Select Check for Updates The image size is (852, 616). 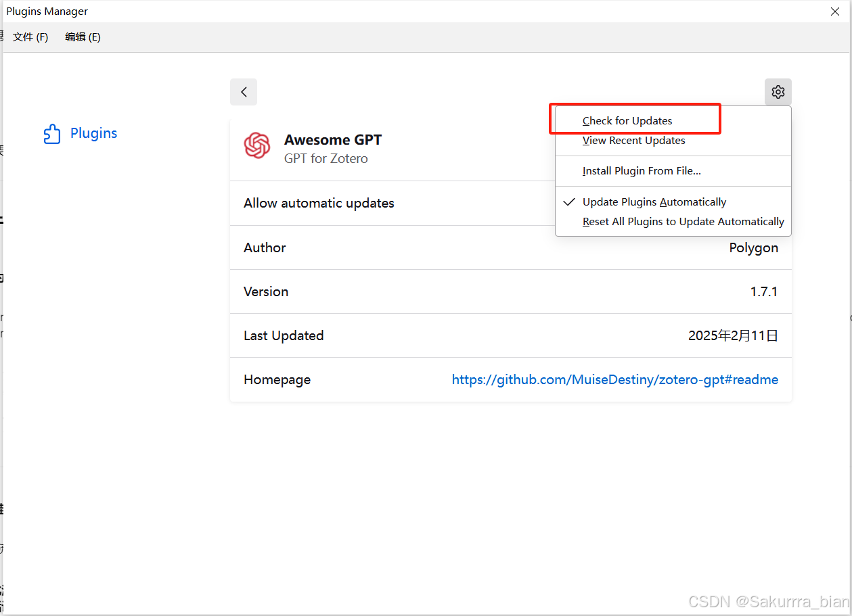tap(627, 120)
